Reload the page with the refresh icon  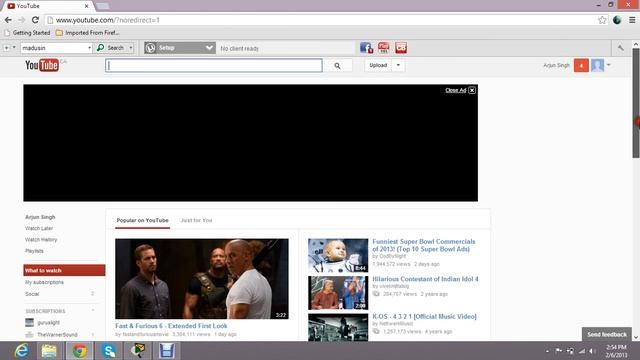35,20
